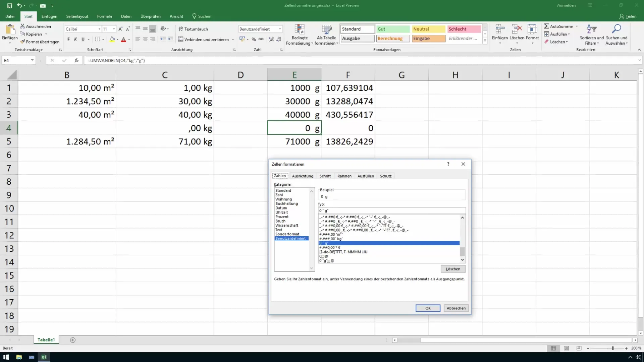Screen dimensions: 644x362
Task: Switch to the Einfügen ribbon tab
Action: (49, 16)
